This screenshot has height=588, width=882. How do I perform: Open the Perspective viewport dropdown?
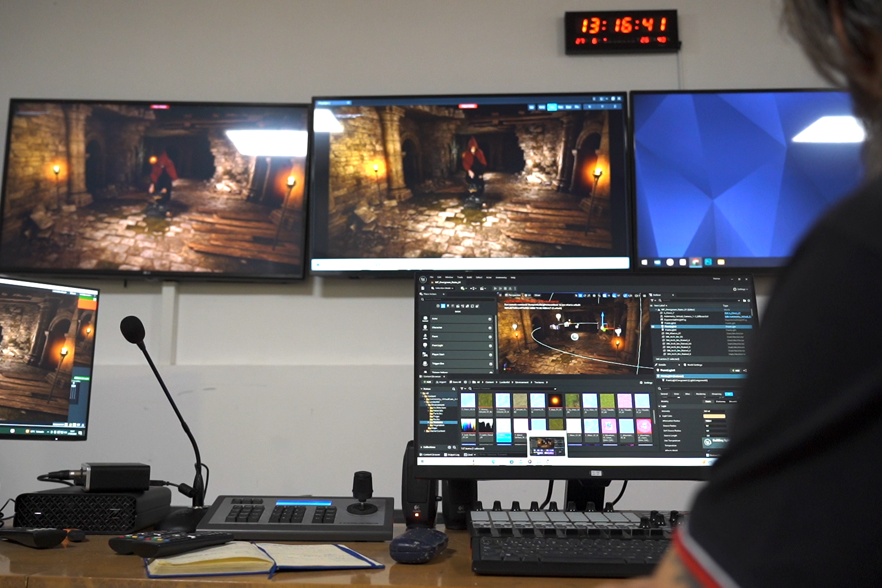click(513, 295)
